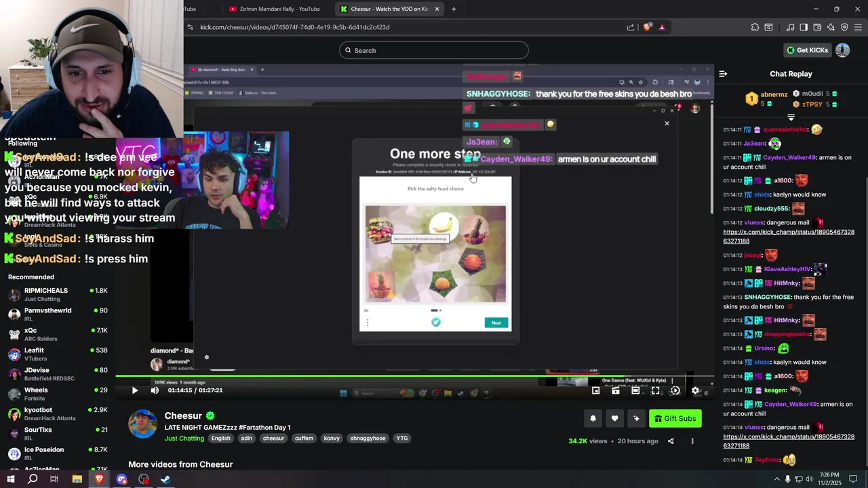Mute the VOD volume speaker icon
The width and height of the screenshot is (868, 488).
155,390
